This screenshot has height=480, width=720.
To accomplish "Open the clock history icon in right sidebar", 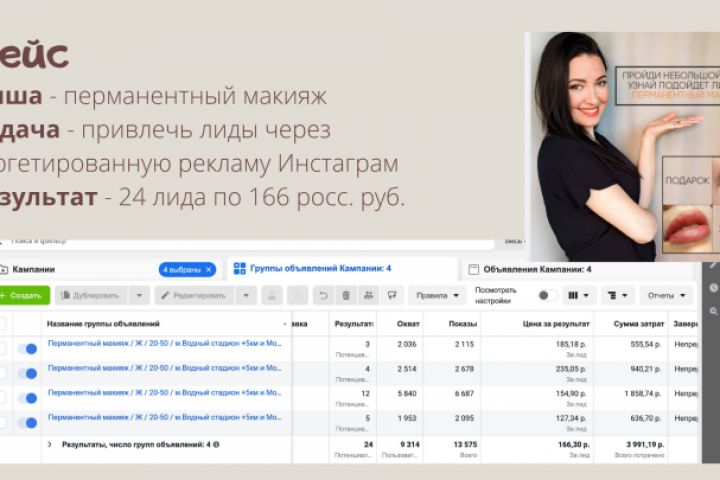I will [x=713, y=288].
